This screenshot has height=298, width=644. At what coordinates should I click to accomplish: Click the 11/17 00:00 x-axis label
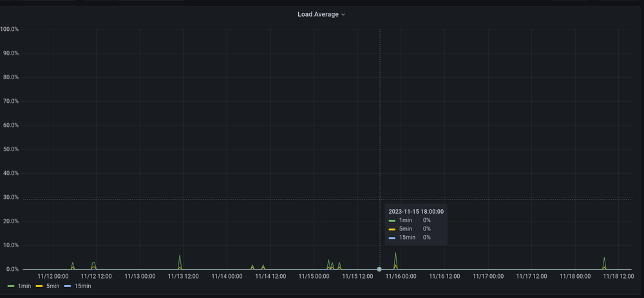coord(488,277)
